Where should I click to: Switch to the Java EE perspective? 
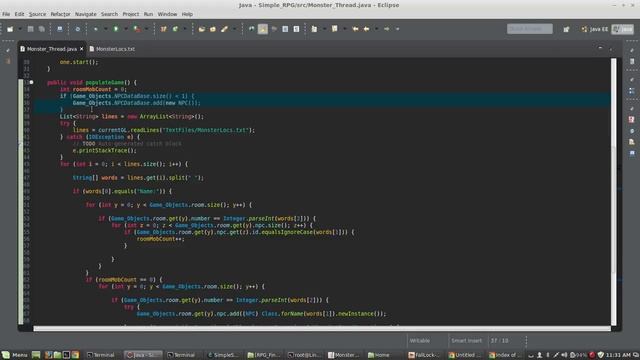(595, 29)
